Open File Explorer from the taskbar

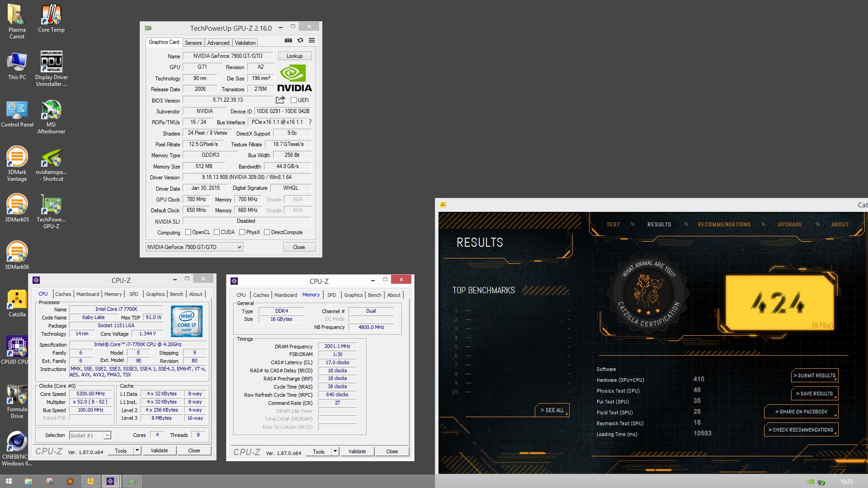pos(28,481)
